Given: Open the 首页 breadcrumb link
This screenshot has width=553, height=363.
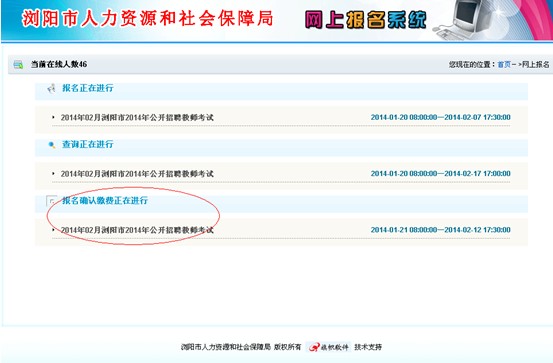Looking at the screenshot, I should point(504,65).
